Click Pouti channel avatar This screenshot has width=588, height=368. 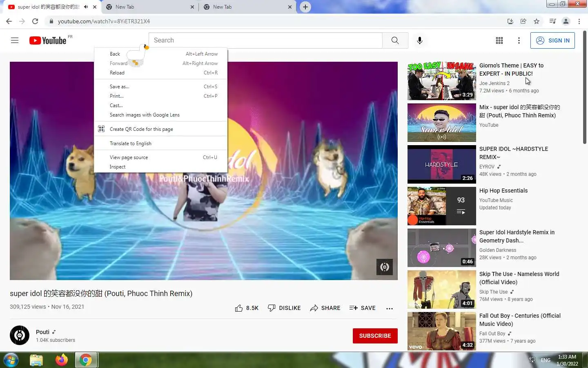point(20,335)
